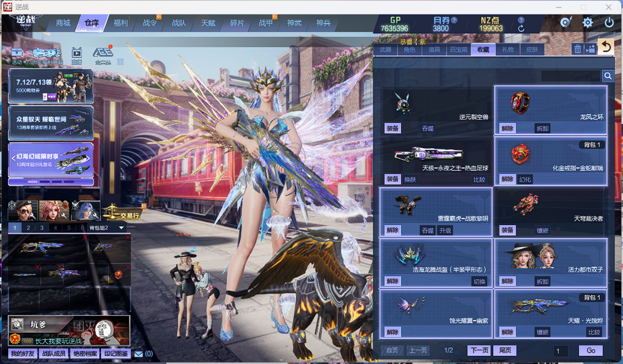Select the sunglasses beret character portrait
This screenshot has width=623, height=364.
[22, 211]
